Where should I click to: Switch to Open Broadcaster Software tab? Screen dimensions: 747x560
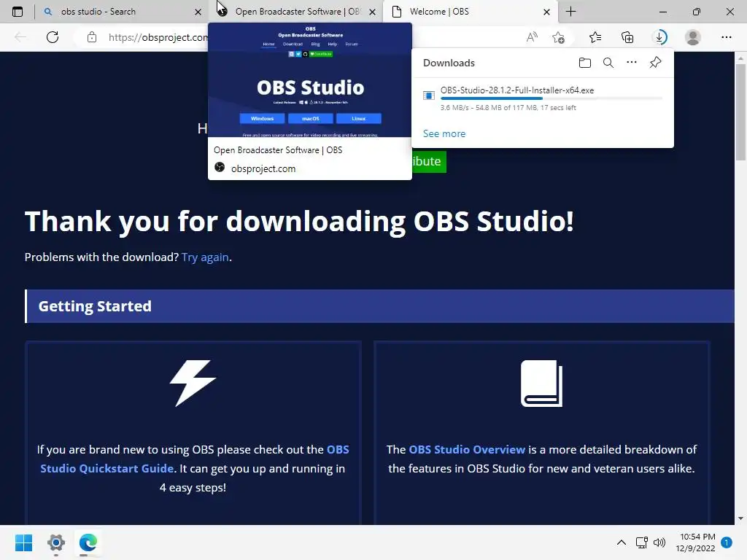[x=296, y=12]
